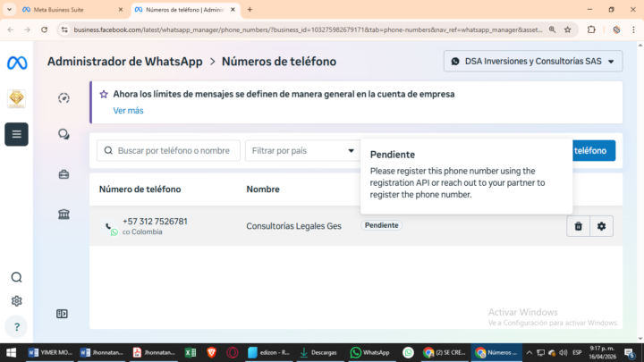Image resolution: width=644 pixels, height=362 pixels.
Task: Open the YIMER MO Word document taskbar
Action: pos(50,352)
